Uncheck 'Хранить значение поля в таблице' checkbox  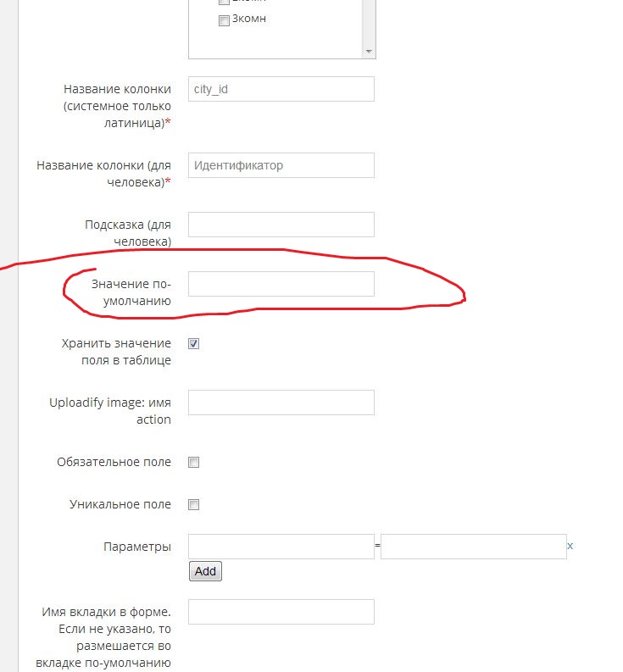193,344
